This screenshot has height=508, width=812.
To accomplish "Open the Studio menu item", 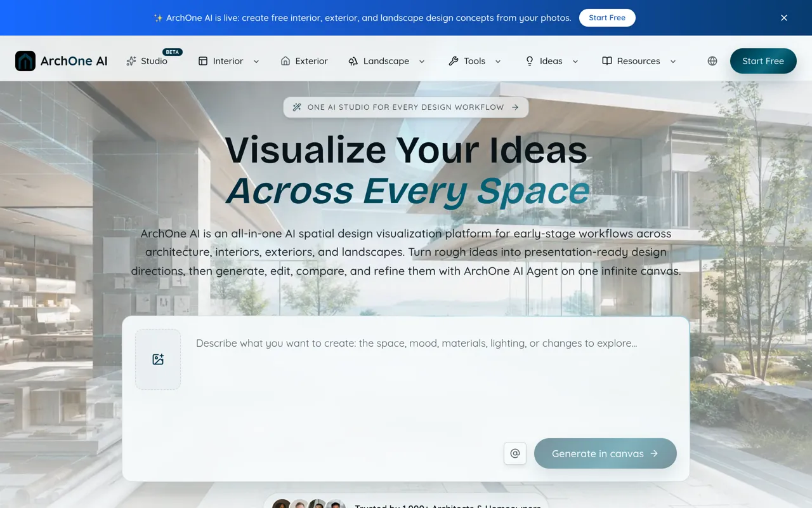I will (x=154, y=61).
